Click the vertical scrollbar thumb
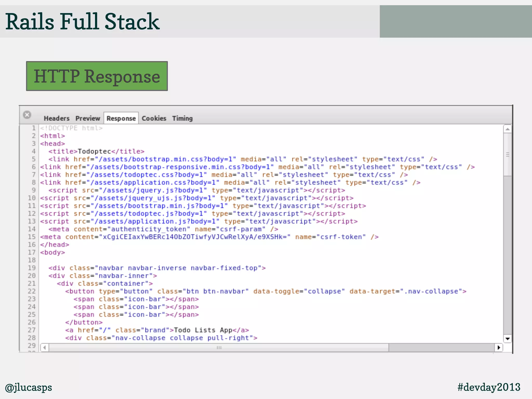 coord(507,154)
